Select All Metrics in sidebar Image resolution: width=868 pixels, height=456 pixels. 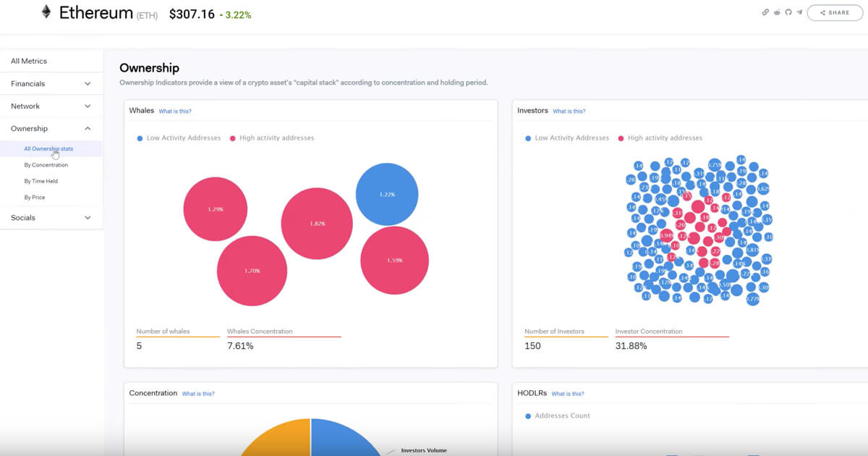pyautogui.click(x=51, y=62)
